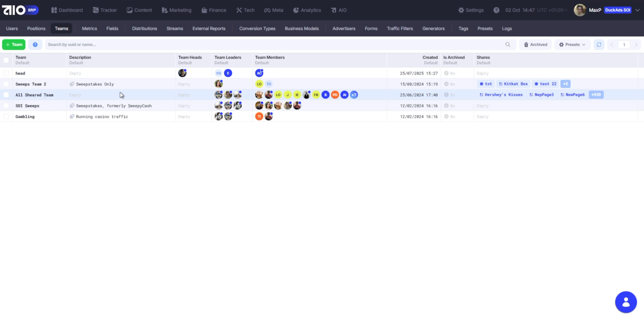
Task: Switch to the Metrics tab
Action: 89,29
